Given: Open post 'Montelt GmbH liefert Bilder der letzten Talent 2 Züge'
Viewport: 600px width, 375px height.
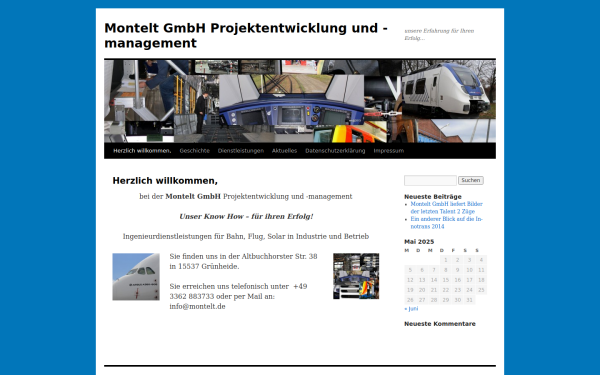Looking at the screenshot, I should pyautogui.click(x=446, y=207).
